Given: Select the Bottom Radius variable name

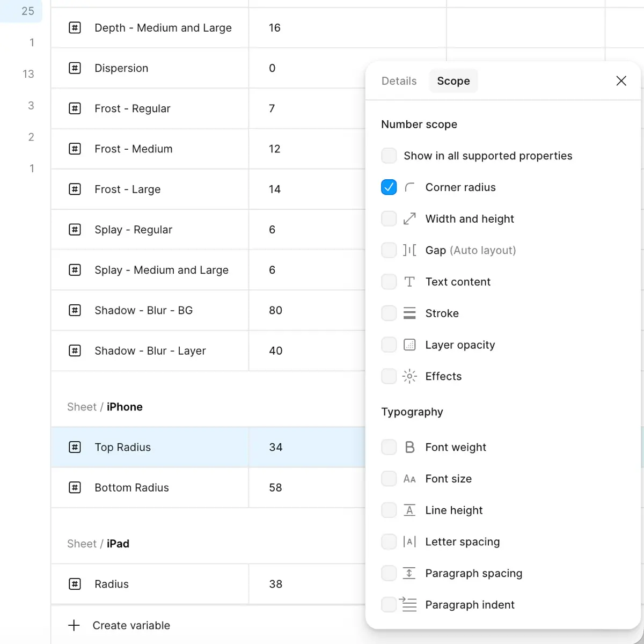Looking at the screenshot, I should coord(131,487).
